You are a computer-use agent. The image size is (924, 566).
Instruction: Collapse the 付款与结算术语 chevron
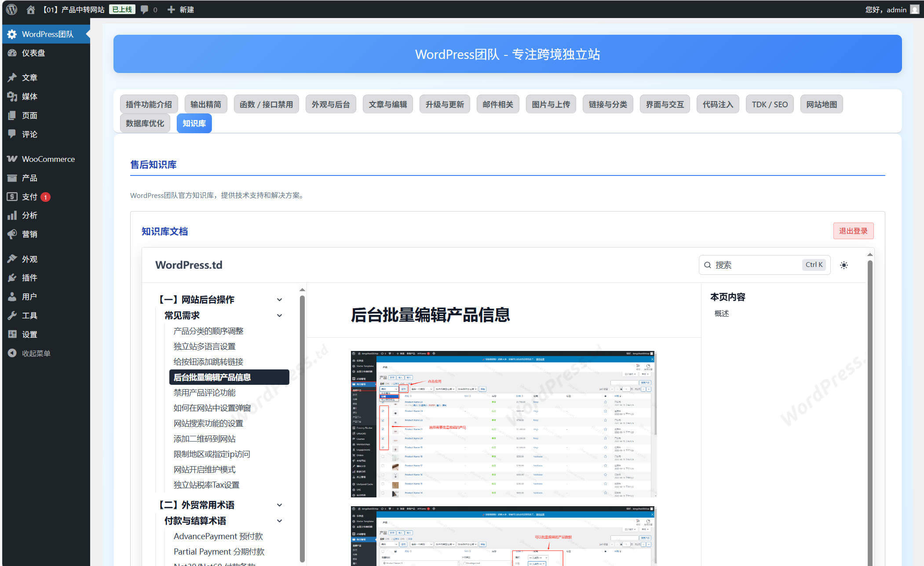point(279,521)
